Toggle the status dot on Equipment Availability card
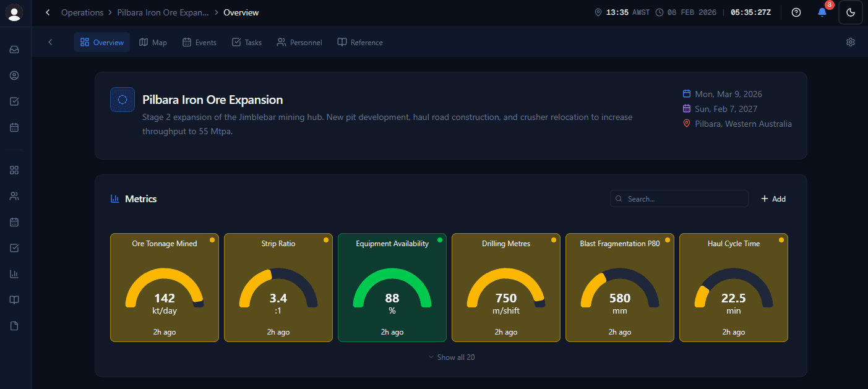868x389 pixels. click(x=440, y=239)
